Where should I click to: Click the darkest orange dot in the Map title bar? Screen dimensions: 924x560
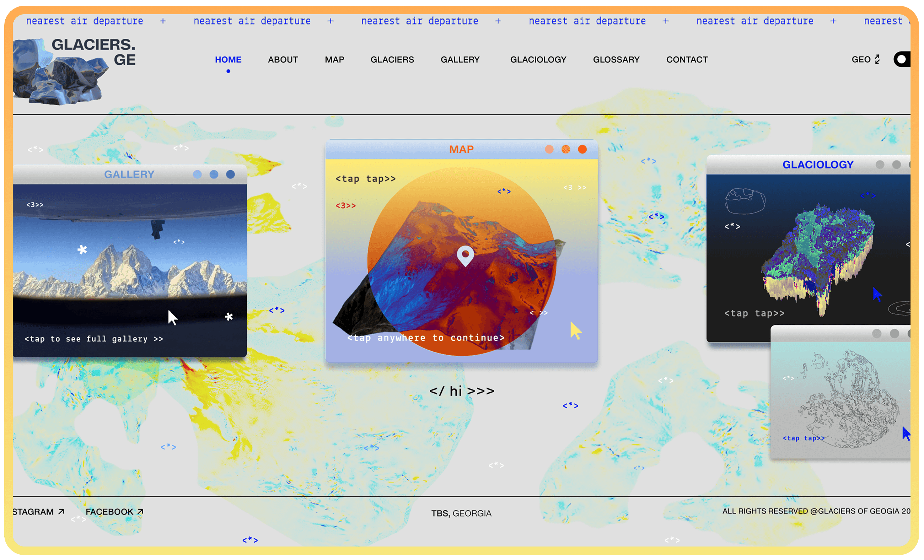tap(582, 150)
